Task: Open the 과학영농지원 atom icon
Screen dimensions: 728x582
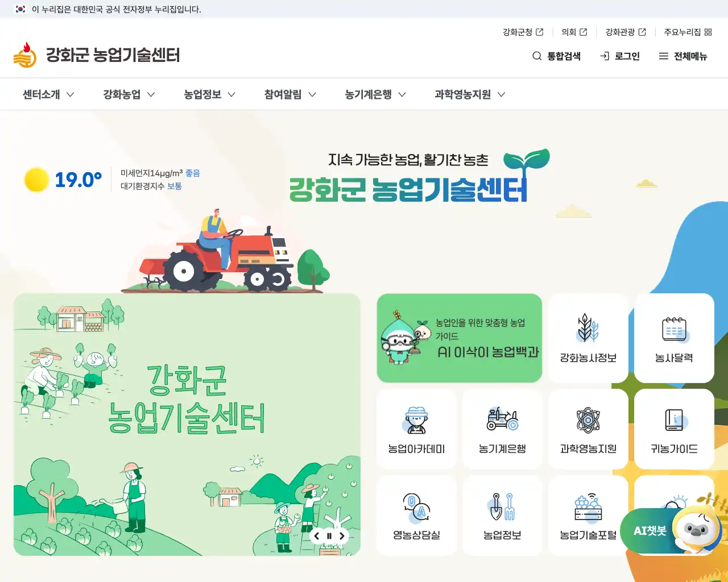Action: (x=588, y=421)
